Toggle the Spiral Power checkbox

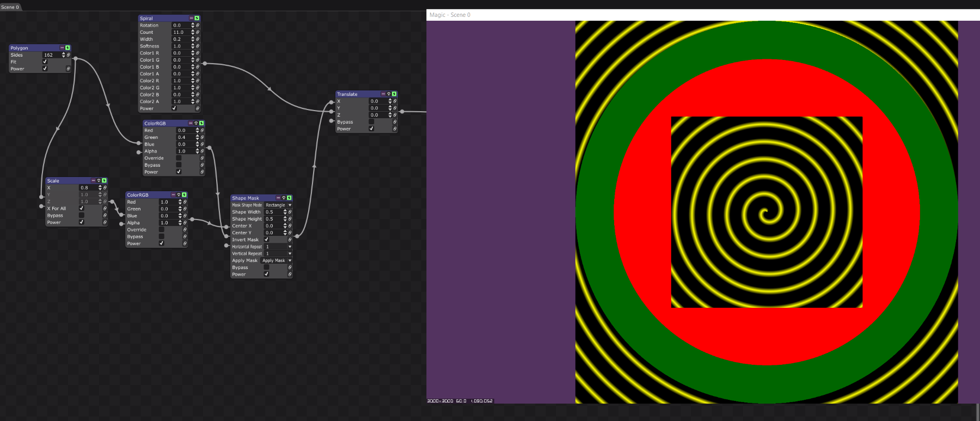point(174,108)
